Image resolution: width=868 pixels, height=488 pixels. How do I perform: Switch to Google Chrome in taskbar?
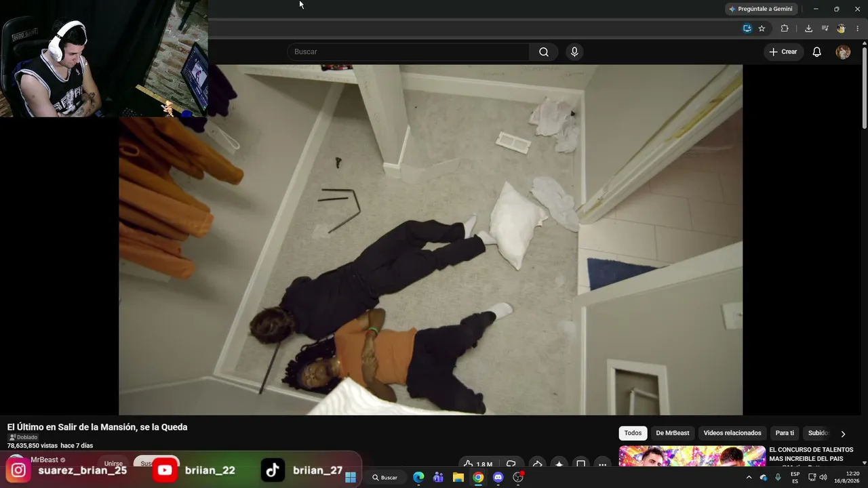point(478,477)
